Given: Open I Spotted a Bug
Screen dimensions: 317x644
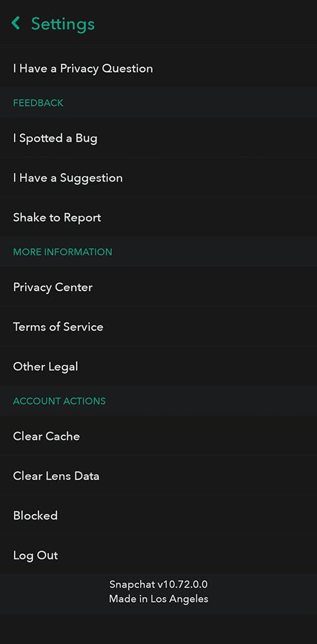Looking at the screenshot, I should tap(158, 138).
